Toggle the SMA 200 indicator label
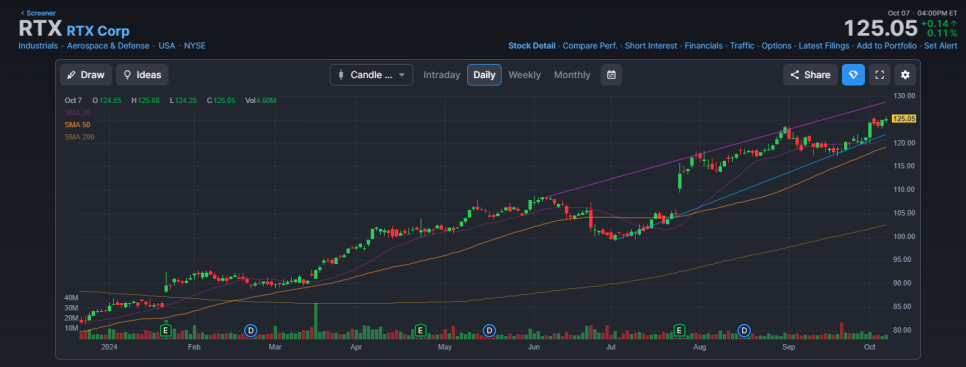Image resolution: width=966 pixels, height=367 pixels. [79, 137]
